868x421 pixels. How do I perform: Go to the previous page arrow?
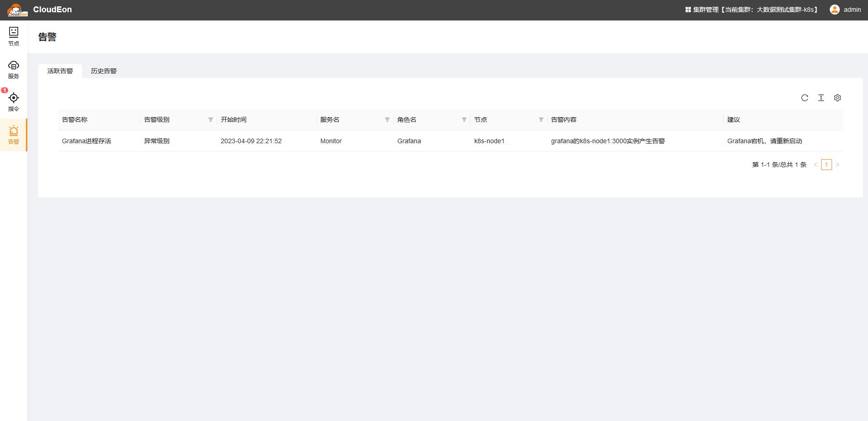tap(816, 165)
